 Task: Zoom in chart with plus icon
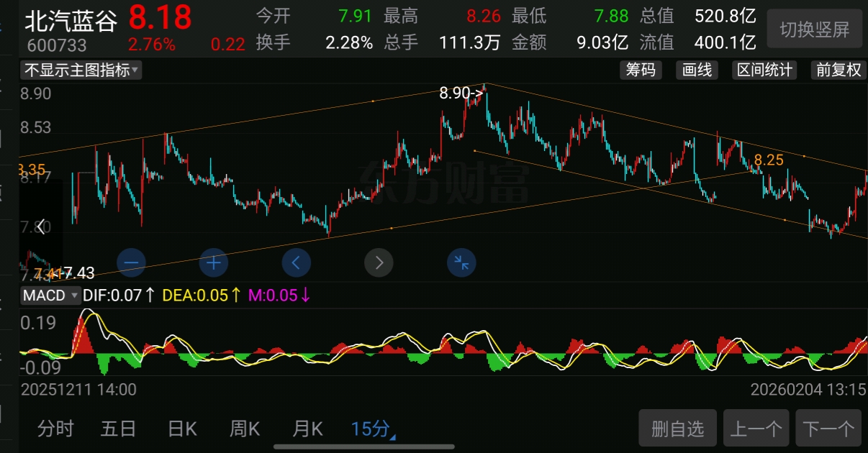(x=213, y=262)
